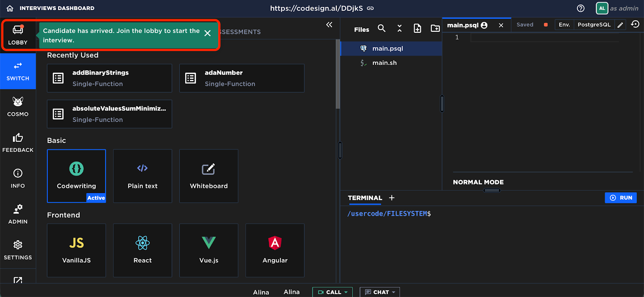Open the version history icon

pyautogui.click(x=635, y=25)
